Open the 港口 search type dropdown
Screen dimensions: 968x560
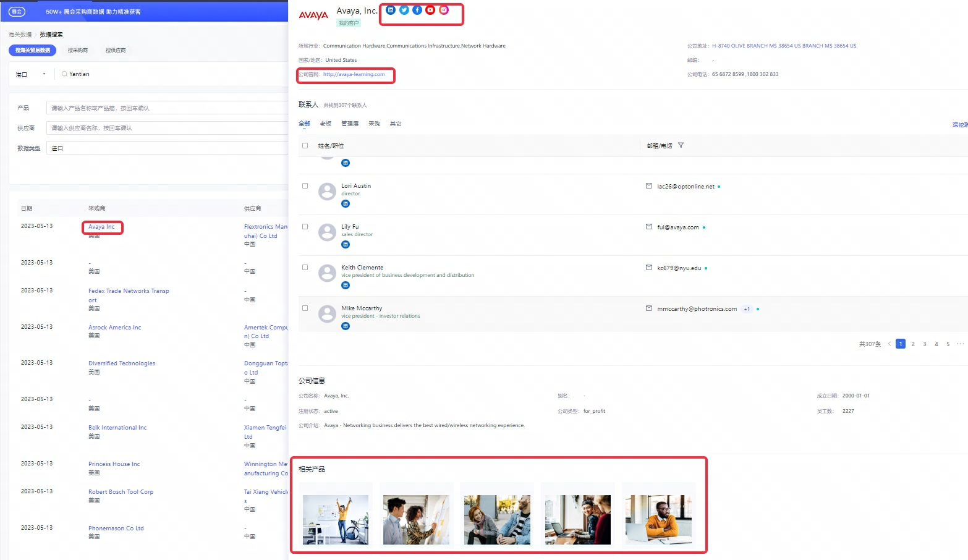[31, 74]
